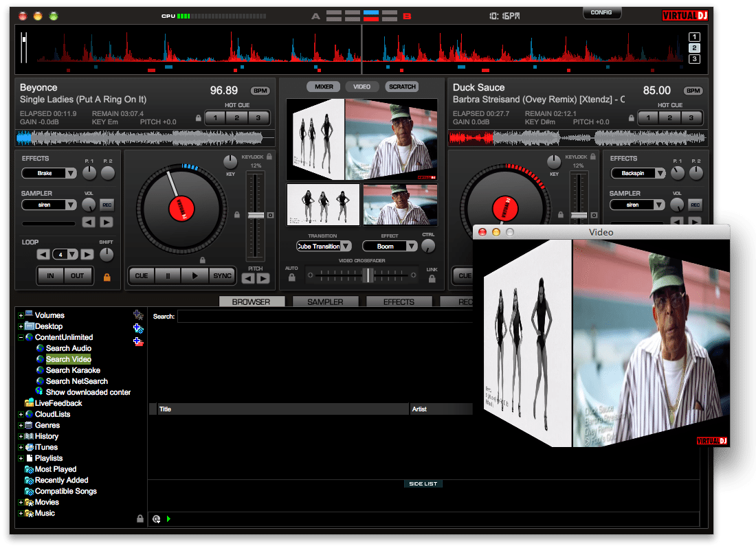Open the Cube Transition dropdown
756x548 pixels.
[x=324, y=246]
